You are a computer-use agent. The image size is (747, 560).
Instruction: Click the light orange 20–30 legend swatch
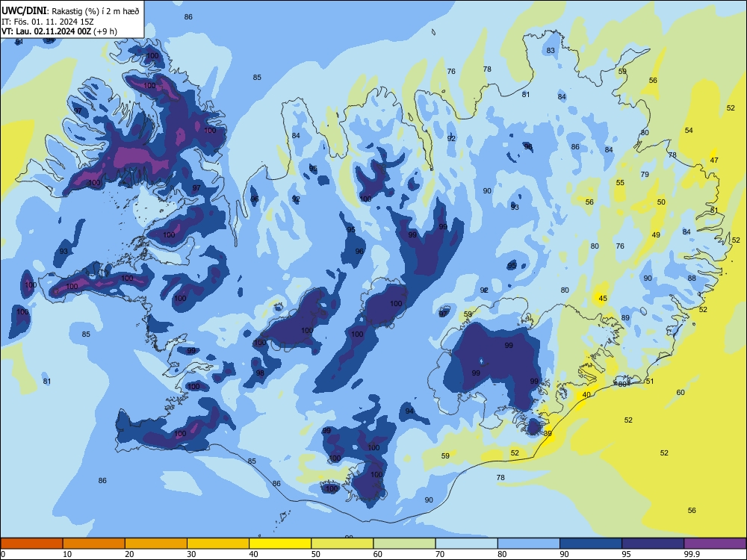coord(156,544)
